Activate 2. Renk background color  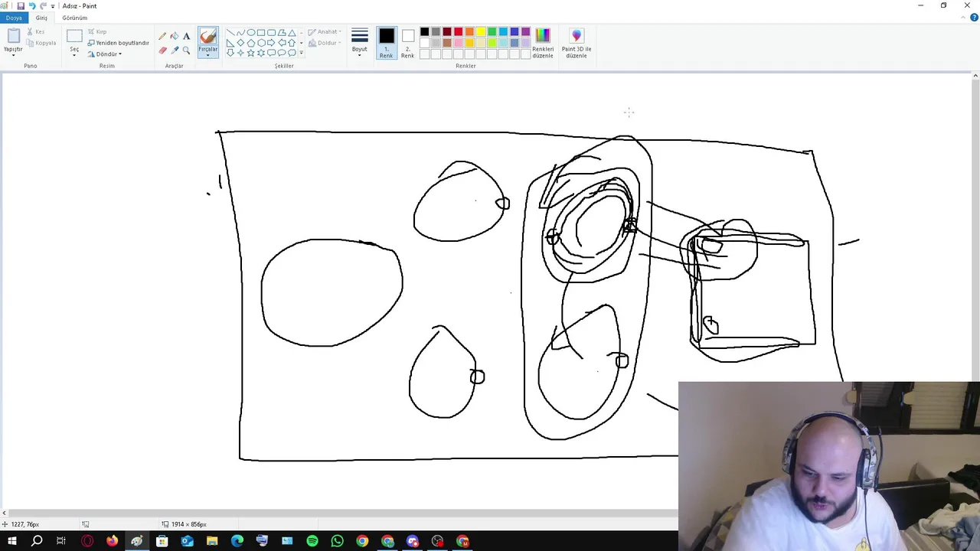click(407, 43)
